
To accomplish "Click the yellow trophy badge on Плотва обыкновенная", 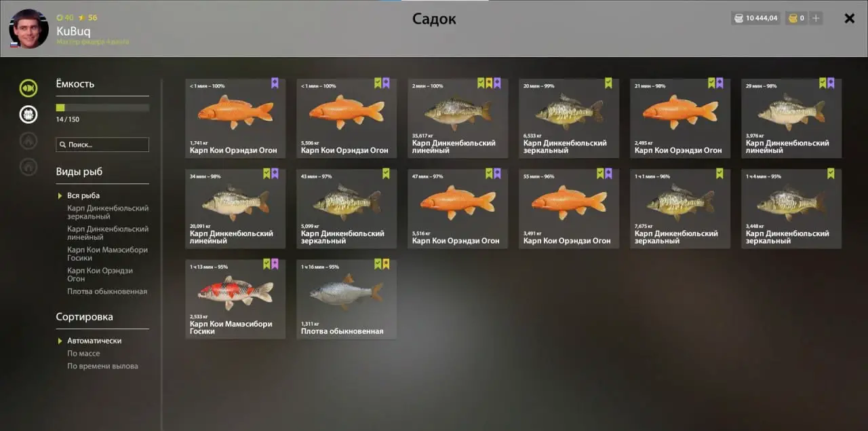I will pyautogui.click(x=386, y=263).
